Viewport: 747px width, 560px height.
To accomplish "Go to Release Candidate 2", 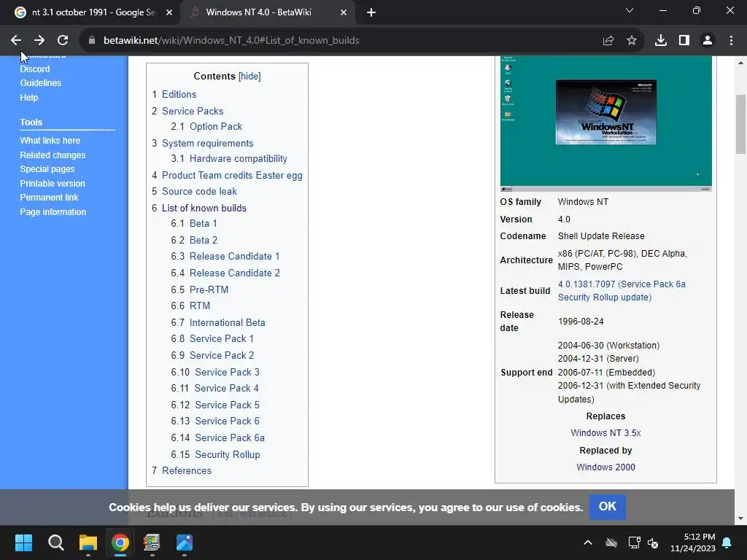I will click(234, 273).
